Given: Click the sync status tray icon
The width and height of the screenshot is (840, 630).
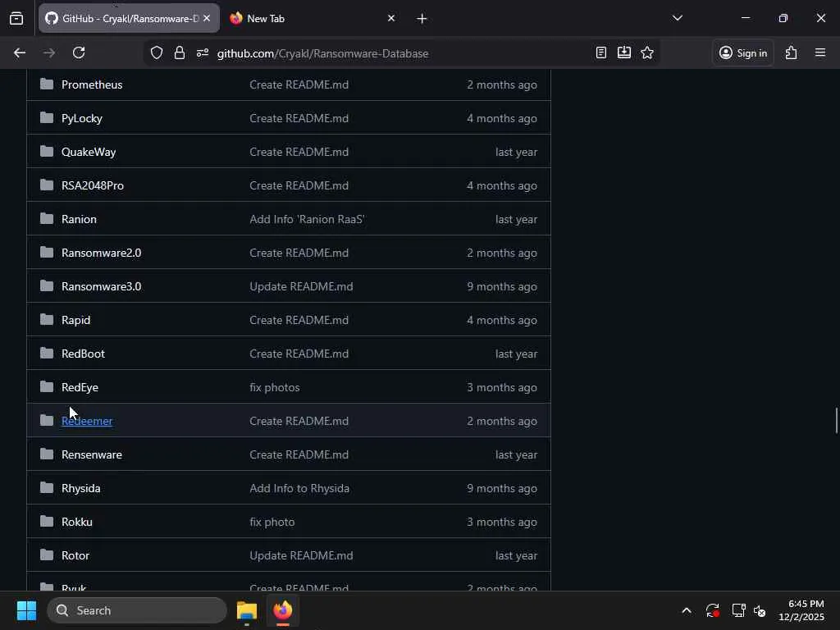Looking at the screenshot, I should (x=713, y=610).
